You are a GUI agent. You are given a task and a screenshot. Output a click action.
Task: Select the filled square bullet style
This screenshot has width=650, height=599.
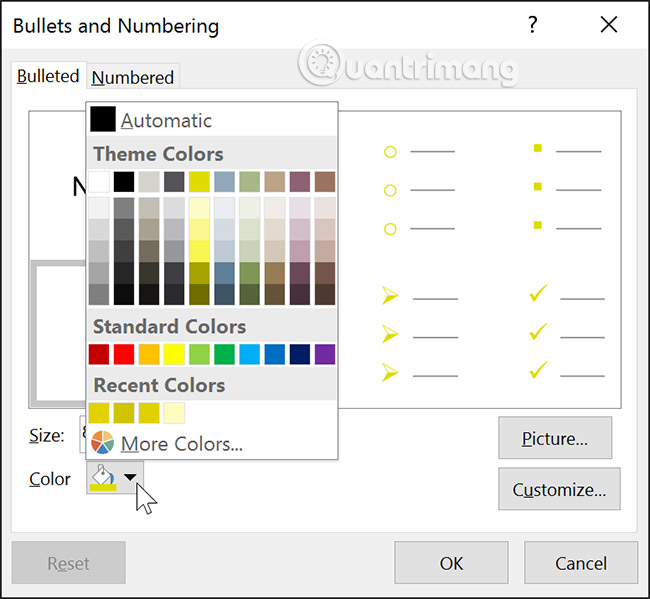567,187
